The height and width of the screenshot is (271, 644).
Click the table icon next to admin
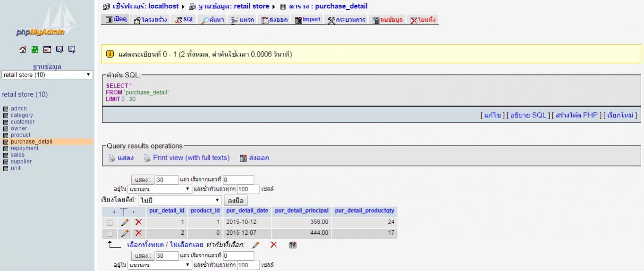6,109
